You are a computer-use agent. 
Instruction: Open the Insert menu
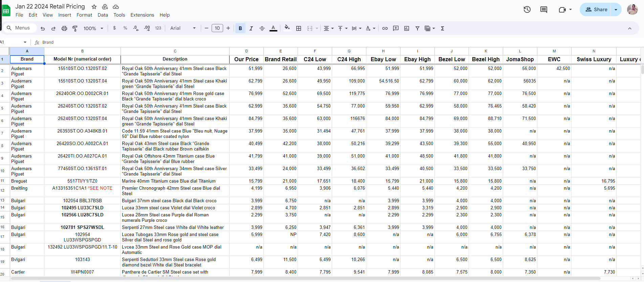click(x=65, y=15)
